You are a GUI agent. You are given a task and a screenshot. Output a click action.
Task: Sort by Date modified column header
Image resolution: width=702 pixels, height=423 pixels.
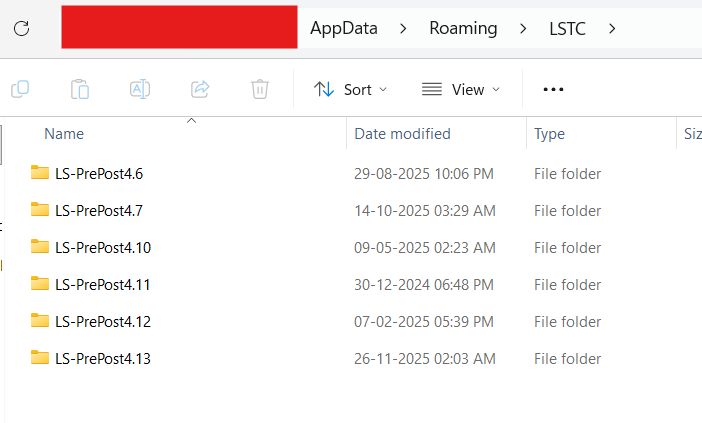[x=402, y=134]
